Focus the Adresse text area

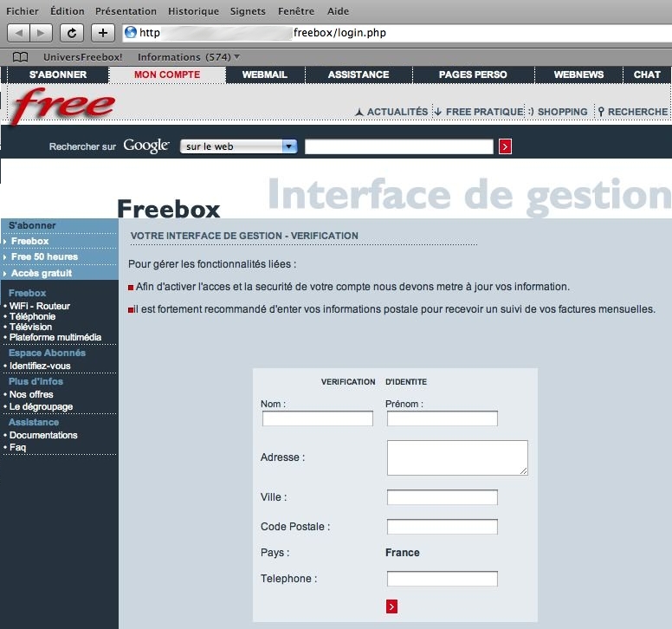click(457, 457)
